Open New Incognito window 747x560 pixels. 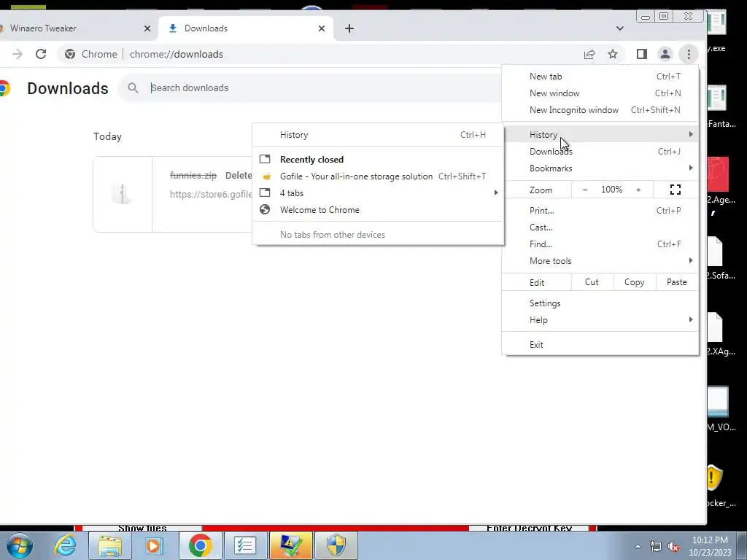[600, 110]
